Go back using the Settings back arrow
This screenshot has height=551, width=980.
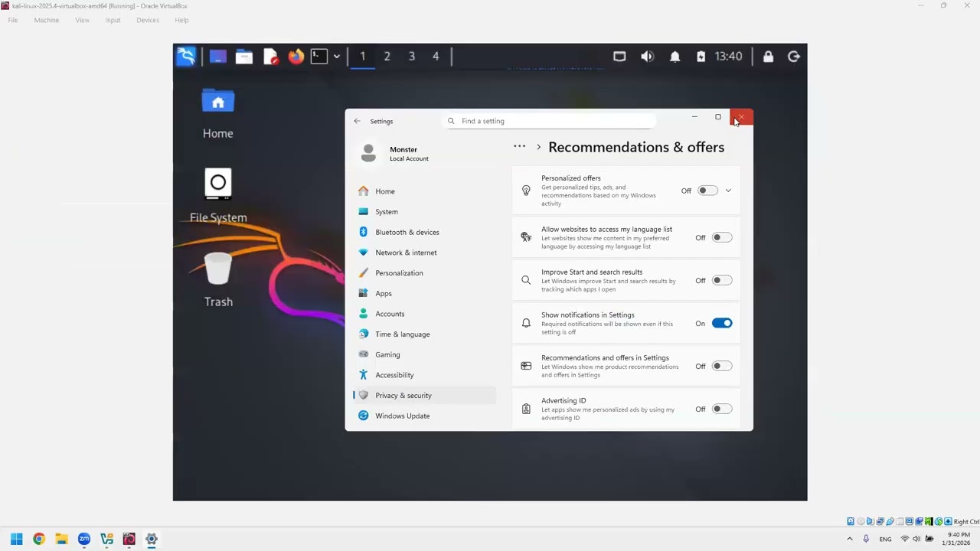(x=357, y=121)
